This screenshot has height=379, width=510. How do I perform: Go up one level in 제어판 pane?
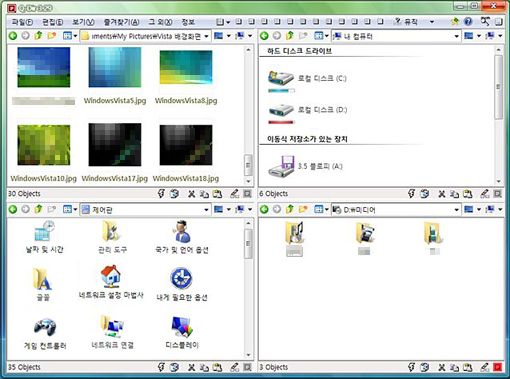tap(38, 209)
